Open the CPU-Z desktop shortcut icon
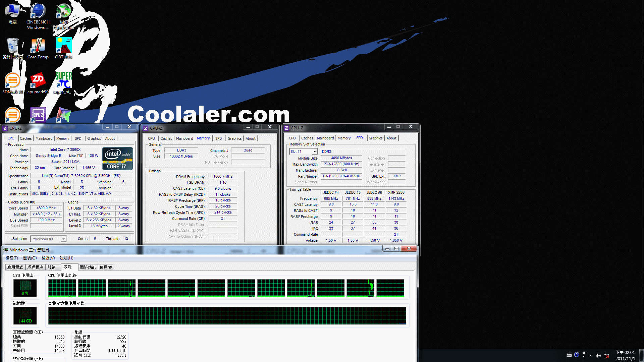Viewport: 644px width, 362px height. [x=38, y=115]
